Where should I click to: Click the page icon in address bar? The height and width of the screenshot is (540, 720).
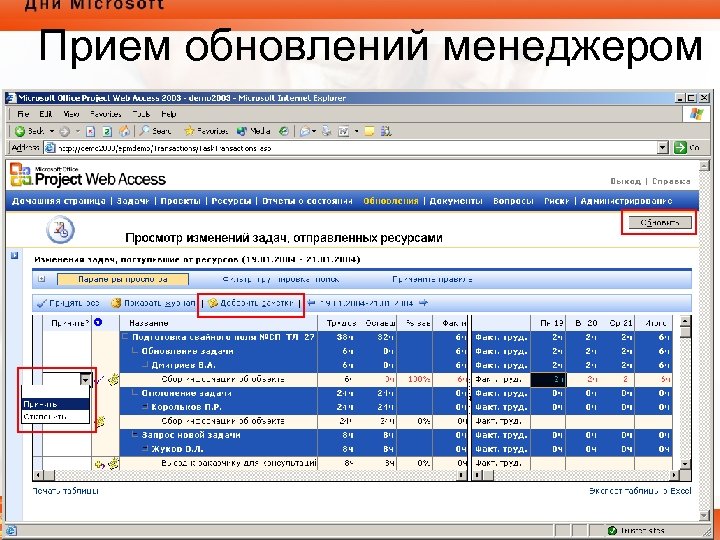tap(49, 148)
